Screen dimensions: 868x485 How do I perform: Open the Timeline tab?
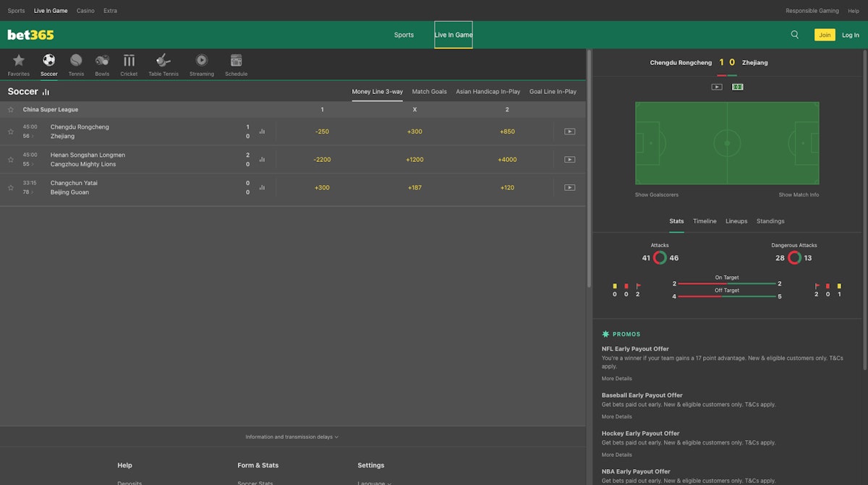(705, 221)
